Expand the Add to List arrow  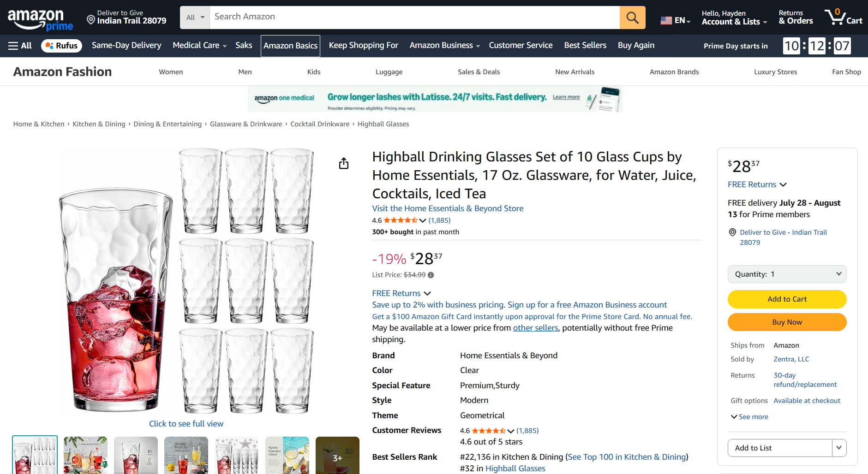point(839,448)
